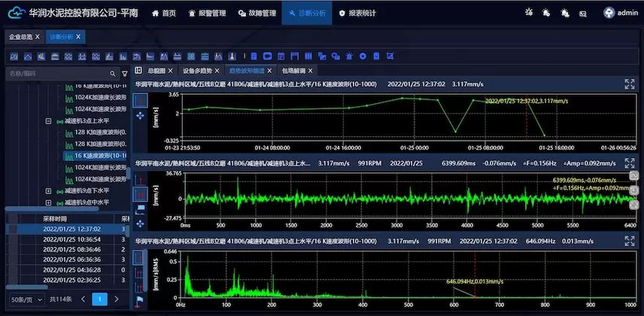Viewport: 644px width, 316px height.
Task: Expand the 减速机9点下水平 tree node
Action: click(48, 191)
